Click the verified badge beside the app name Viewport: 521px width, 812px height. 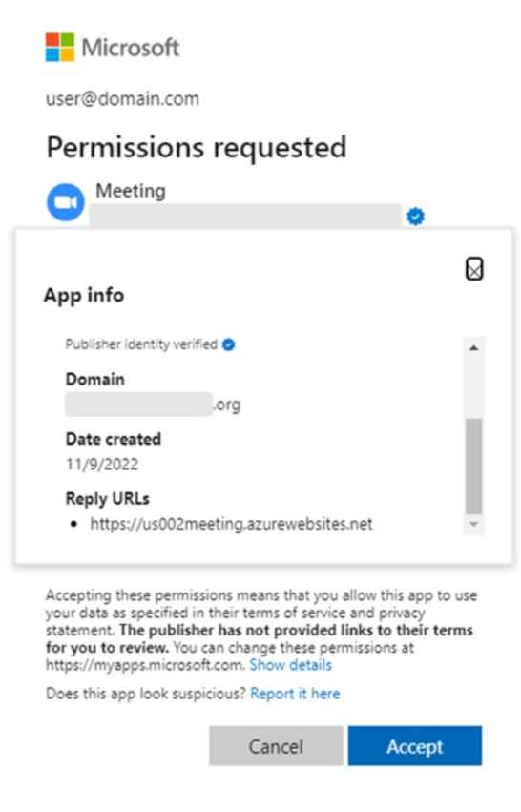pos(415,216)
